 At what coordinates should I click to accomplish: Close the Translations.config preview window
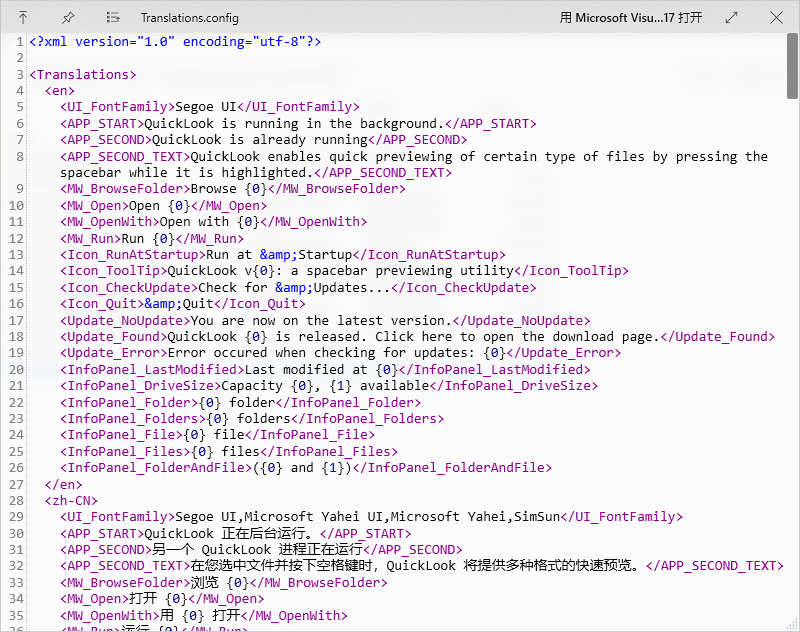pyautogui.click(x=777, y=17)
